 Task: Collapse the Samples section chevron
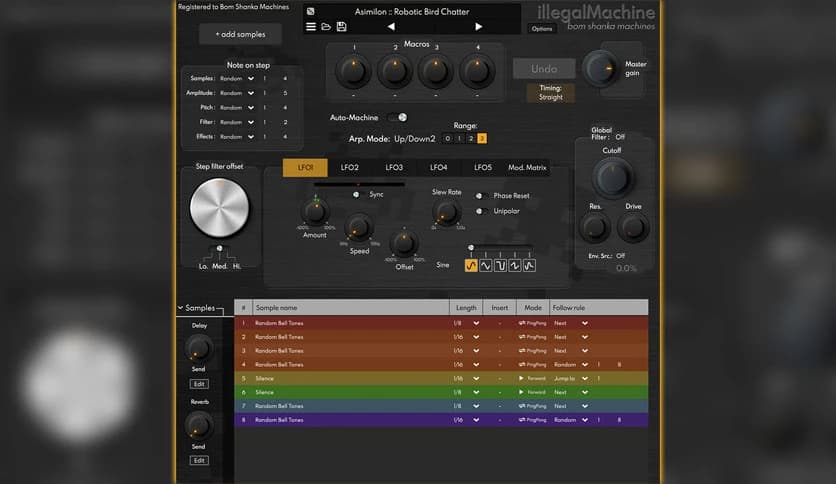pyautogui.click(x=180, y=308)
